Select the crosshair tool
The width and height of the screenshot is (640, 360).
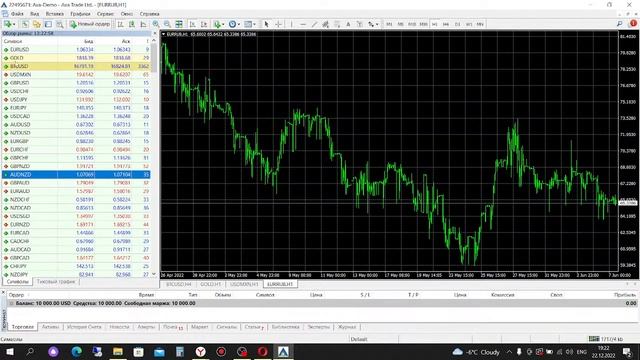(x=278, y=24)
